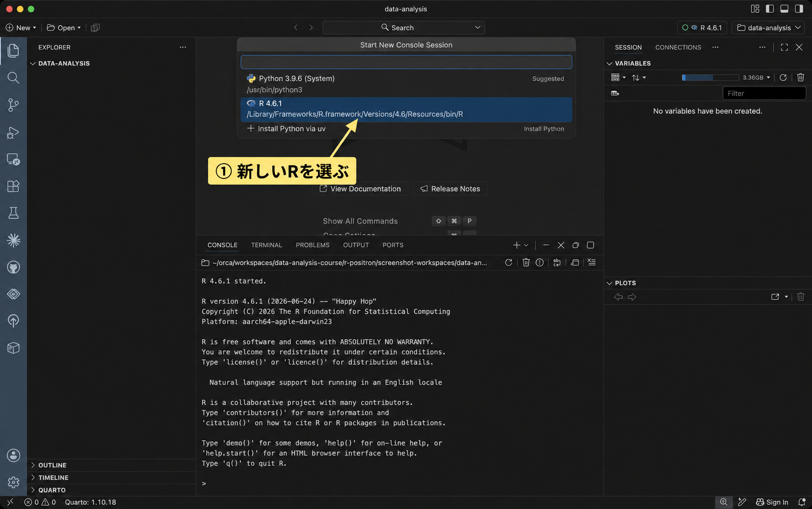
Task: Restart the R console session
Action: pyautogui.click(x=508, y=262)
